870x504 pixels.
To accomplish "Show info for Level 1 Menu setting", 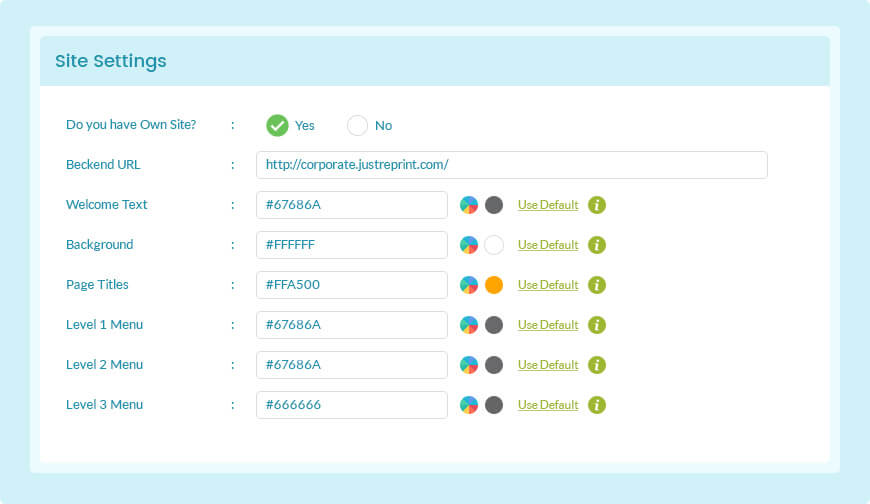I will (x=597, y=325).
